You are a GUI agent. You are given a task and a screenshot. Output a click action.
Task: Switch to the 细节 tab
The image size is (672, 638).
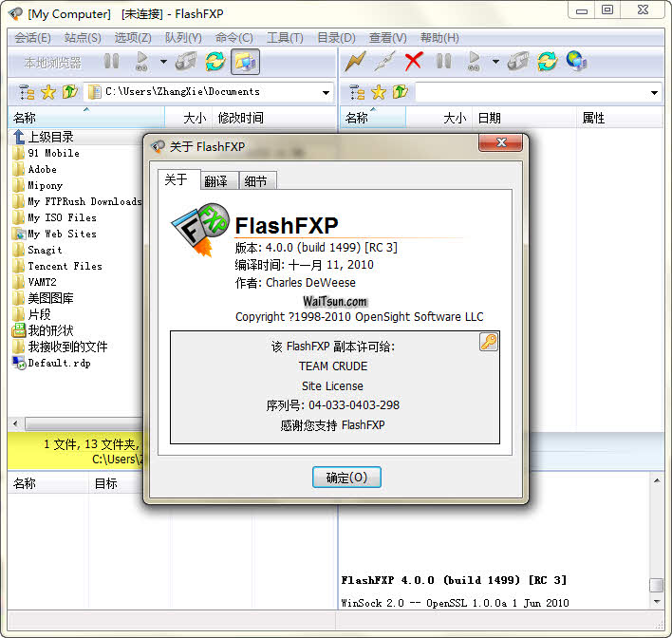255,181
